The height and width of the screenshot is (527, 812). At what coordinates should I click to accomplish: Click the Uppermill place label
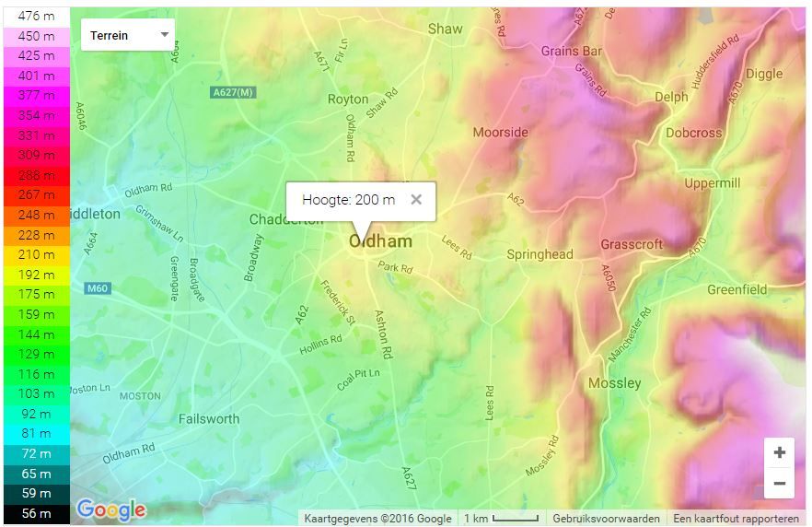click(712, 183)
